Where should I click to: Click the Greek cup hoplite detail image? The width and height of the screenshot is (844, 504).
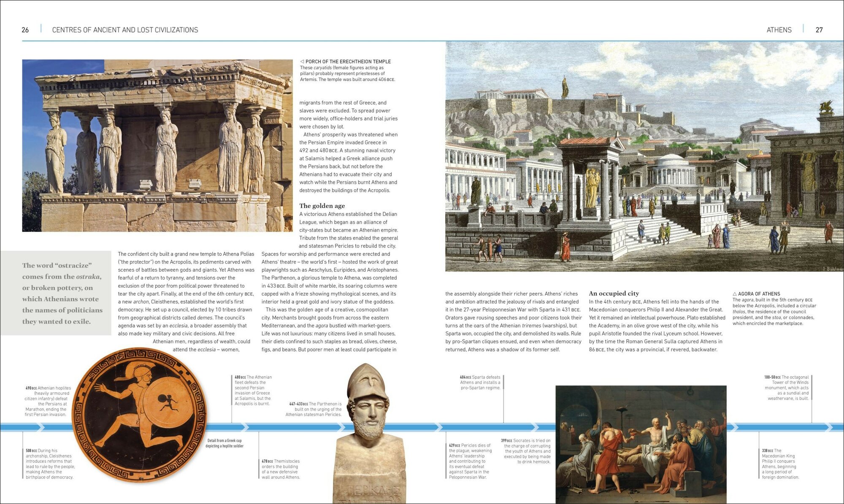coord(139,415)
